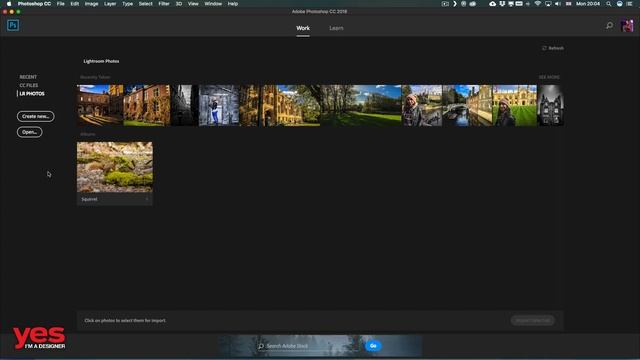Viewport: 640px width, 360px height.
Task: Open the Squirrel album thumbnail
Action: (x=115, y=167)
